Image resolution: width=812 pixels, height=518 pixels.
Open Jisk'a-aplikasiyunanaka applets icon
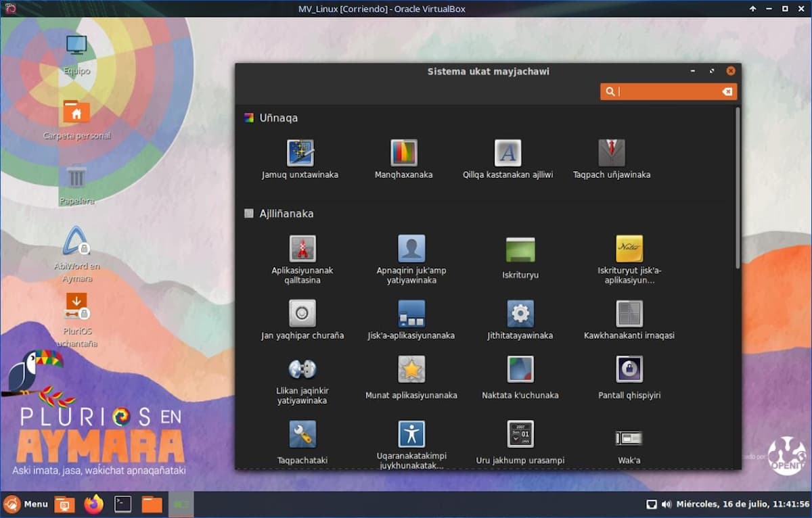pos(411,313)
